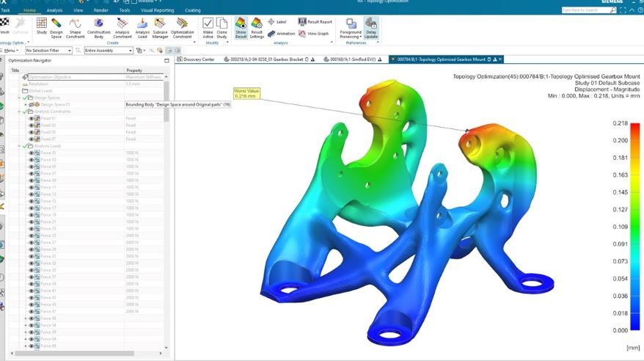Click the Design Space 01 body icon
Viewport: 644px width, 361px height.
(x=37, y=105)
